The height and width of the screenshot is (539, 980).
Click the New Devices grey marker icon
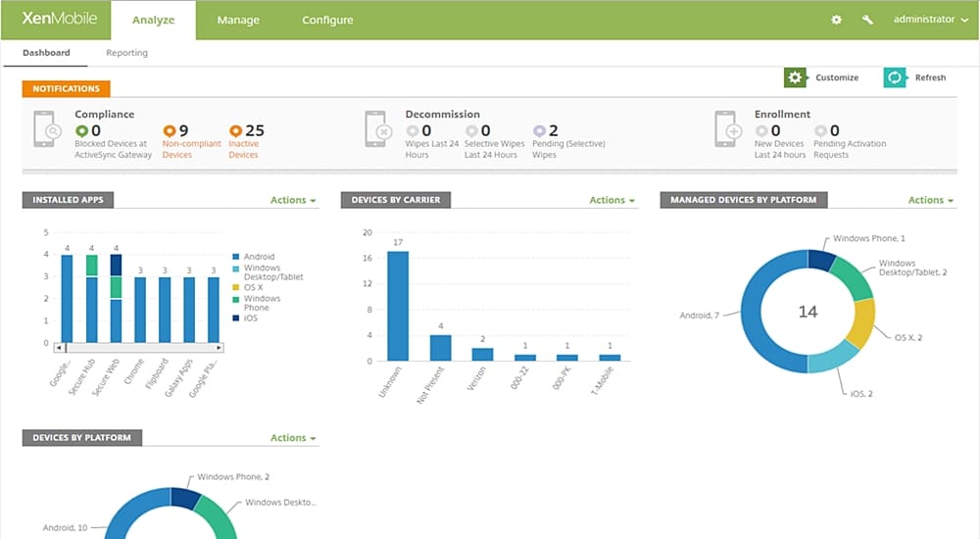[x=761, y=130]
